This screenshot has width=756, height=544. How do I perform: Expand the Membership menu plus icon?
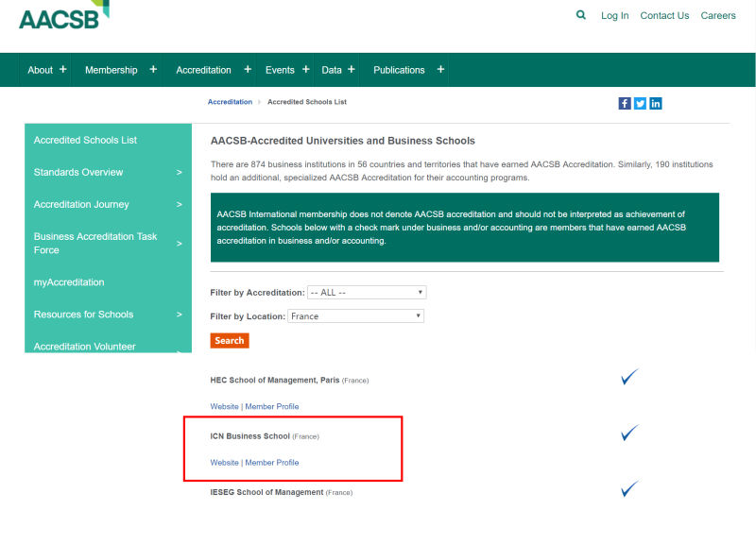153,69
